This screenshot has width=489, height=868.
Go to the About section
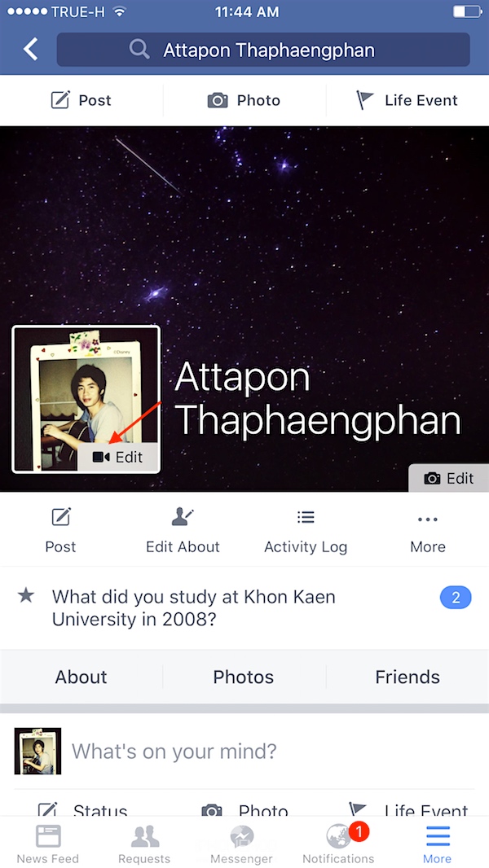click(x=81, y=677)
